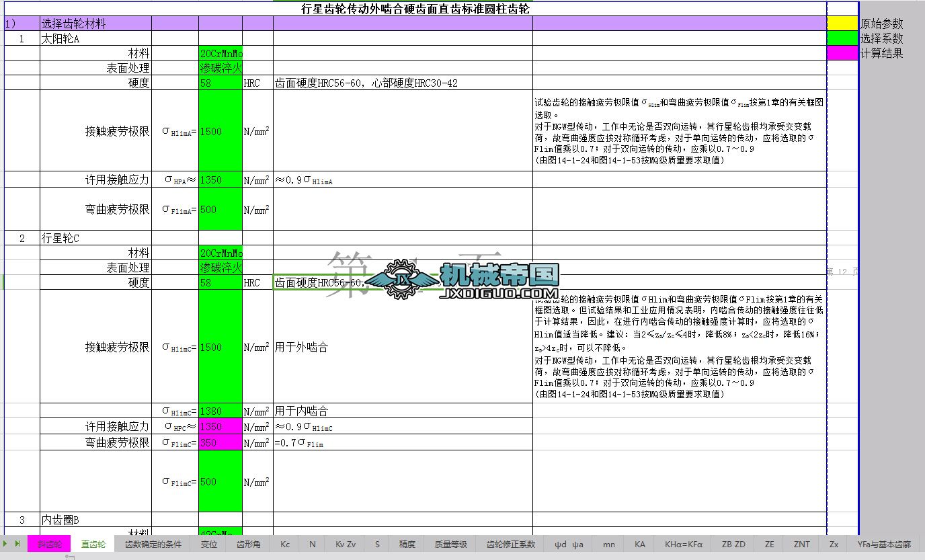Select the 20CrMnMo material cell for 行星轮C
Image resolution: width=925 pixels, height=560 pixels.
220,253
